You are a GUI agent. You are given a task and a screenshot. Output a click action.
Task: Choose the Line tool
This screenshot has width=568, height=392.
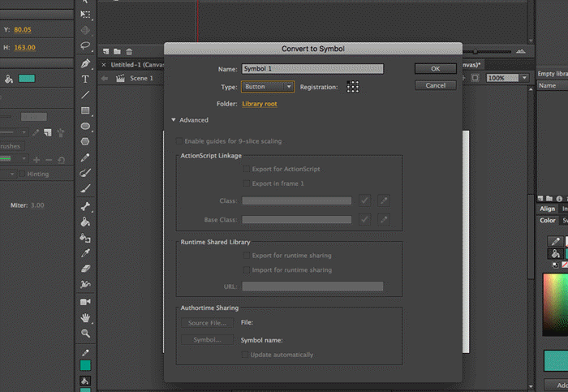[85, 94]
